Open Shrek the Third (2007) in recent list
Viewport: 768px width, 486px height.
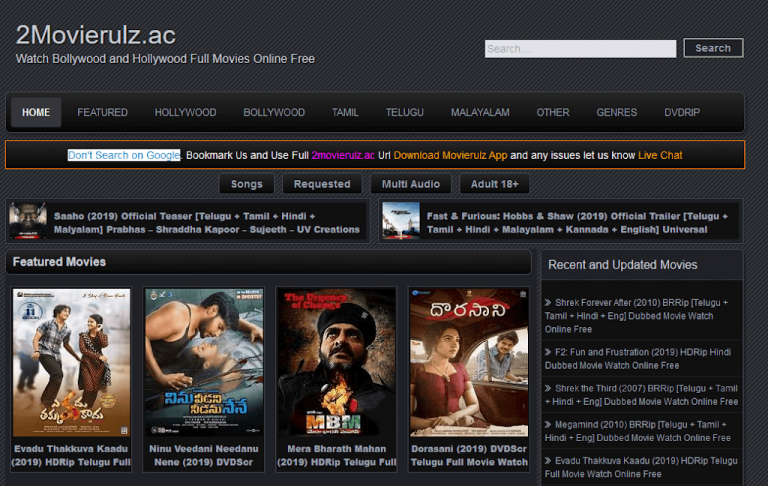641,395
